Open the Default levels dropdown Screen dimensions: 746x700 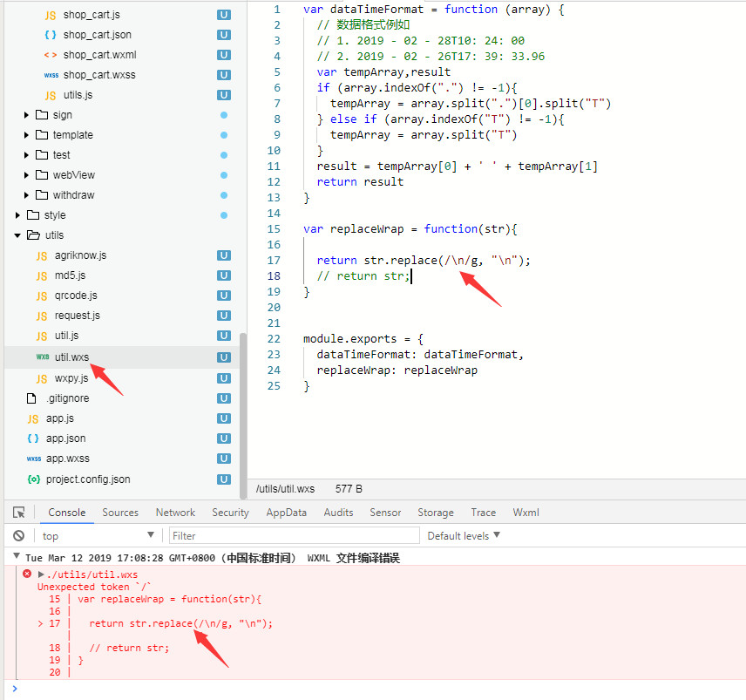[464, 535]
